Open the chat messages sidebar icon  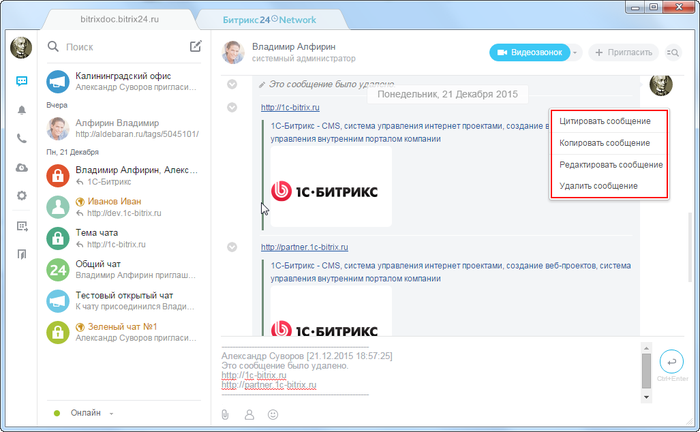coord(21,81)
